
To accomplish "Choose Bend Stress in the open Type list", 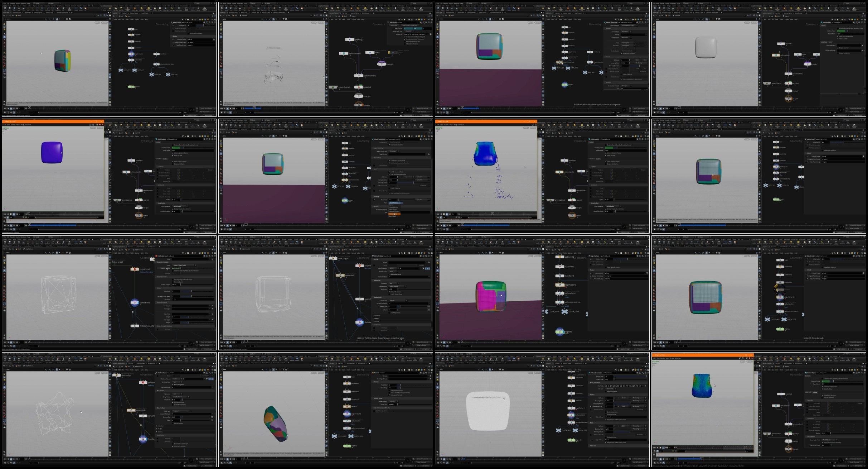I will pyautogui.click(x=393, y=209).
